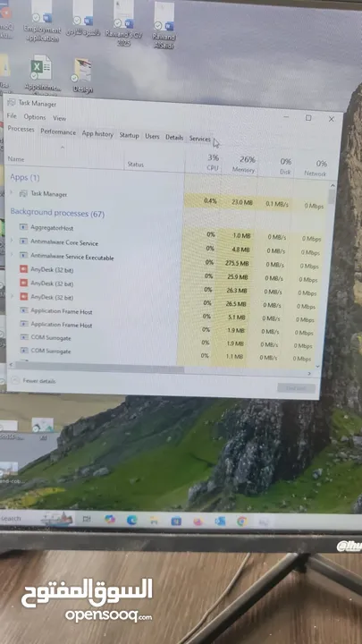Click the 0.1 MB/s disk value

tap(277, 204)
